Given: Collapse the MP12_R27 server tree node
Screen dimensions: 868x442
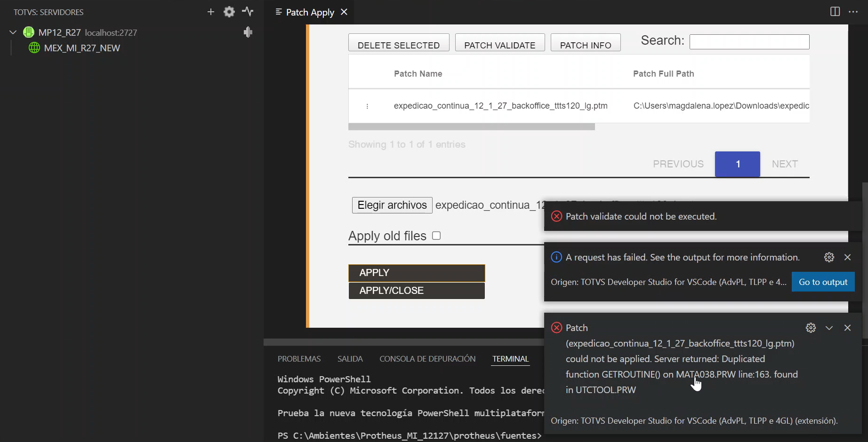Looking at the screenshot, I should (x=13, y=32).
